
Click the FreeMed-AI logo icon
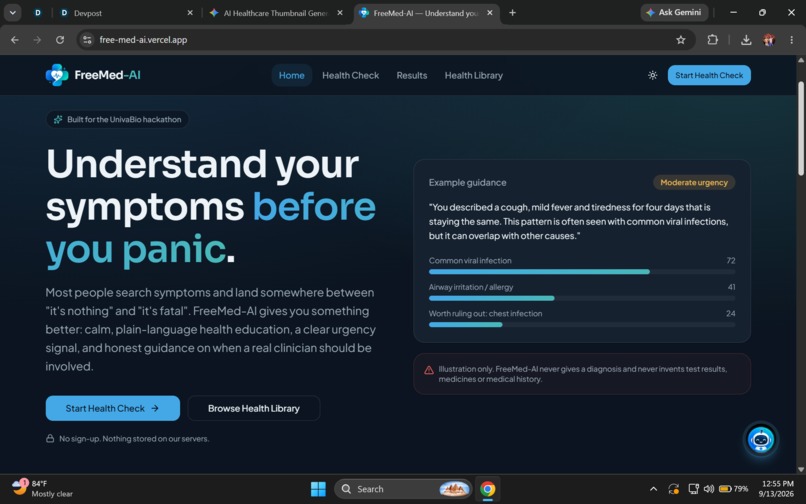(57, 75)
